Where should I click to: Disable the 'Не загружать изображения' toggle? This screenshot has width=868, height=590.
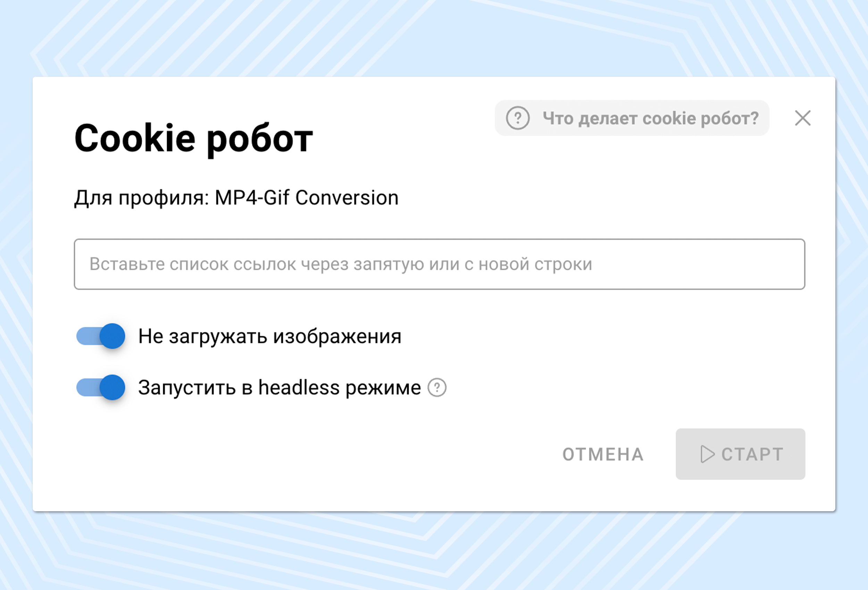pos(100,336)
